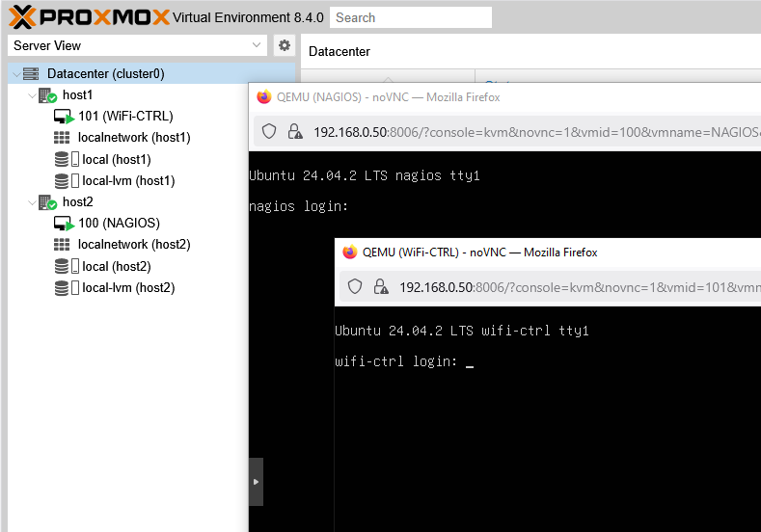
Task: Select VM 100 (NAGIOS)
Action: pyautogui.click(x=119, y=224)
